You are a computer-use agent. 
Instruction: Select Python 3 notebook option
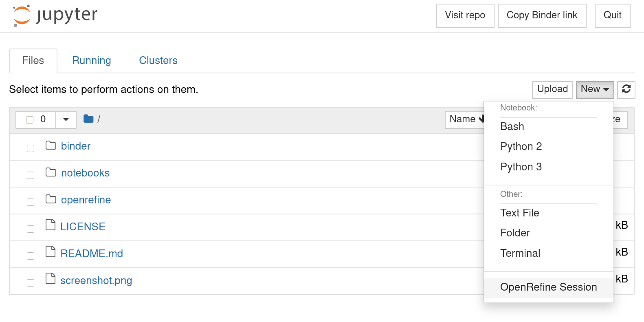[521, 167]
